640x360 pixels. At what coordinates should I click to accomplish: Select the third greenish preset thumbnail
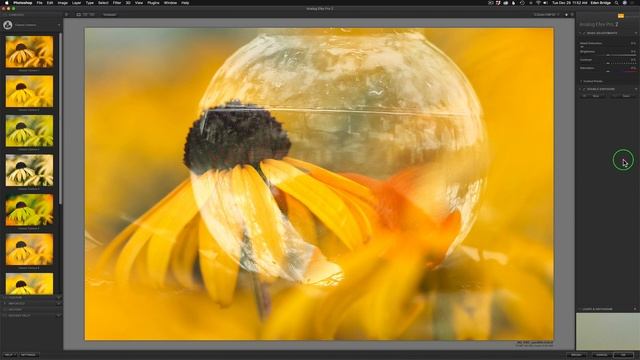[29, 131]
